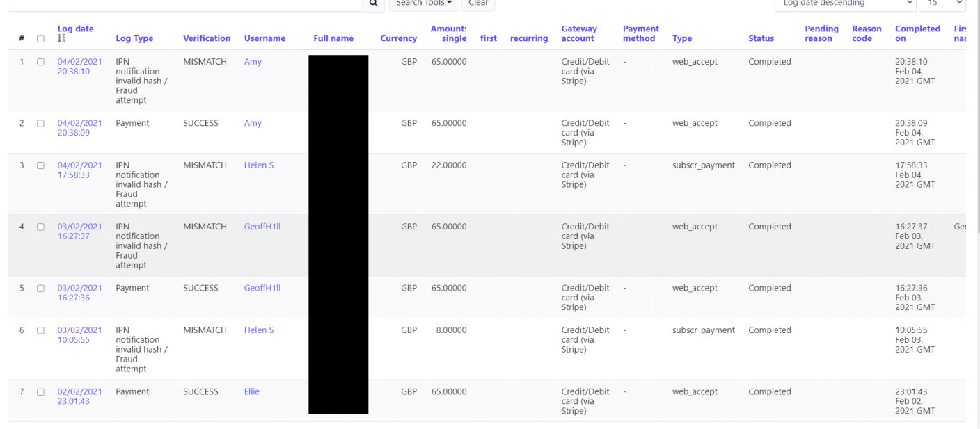Screen dimensions: 980x429
Task: Open username Amy in the MISMATCH row 1
Action: (253, 62)
